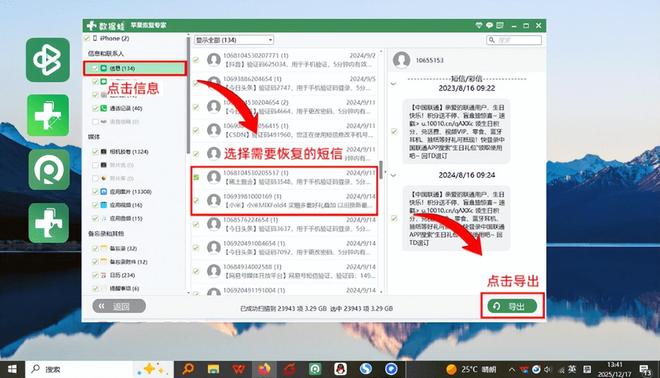660x378 pixels.
Task: Uncheck the 信息 (134) checkbox
Action: pyautogui.click(x=95, y=68)
